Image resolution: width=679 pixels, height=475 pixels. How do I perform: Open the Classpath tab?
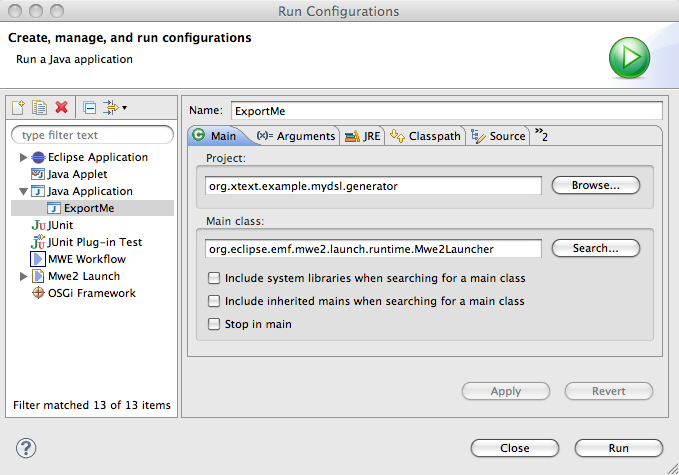pos(425,136)
